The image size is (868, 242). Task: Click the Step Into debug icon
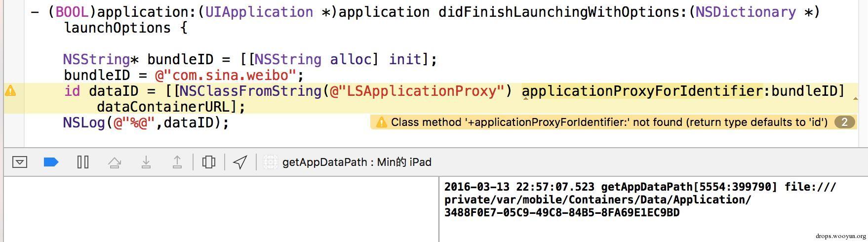[x=146, y=162]
